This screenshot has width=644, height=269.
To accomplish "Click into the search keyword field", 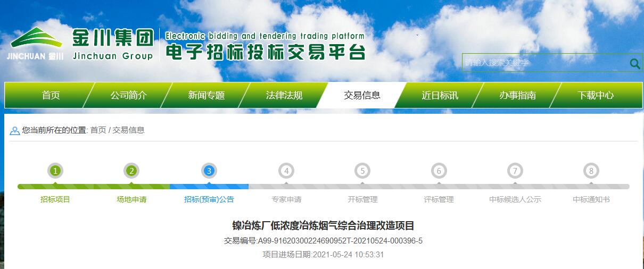I will [543, 63].
